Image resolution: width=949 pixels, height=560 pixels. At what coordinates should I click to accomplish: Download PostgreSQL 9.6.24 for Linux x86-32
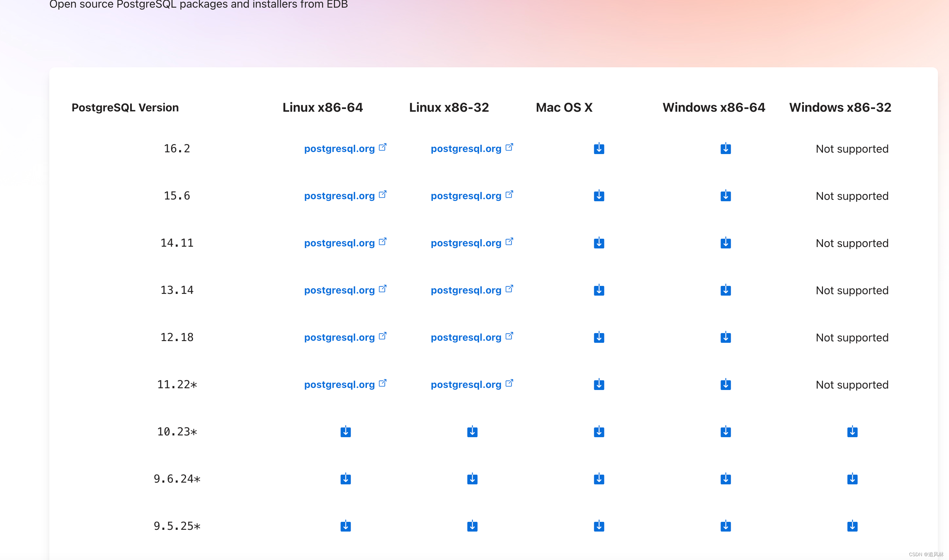472,479
